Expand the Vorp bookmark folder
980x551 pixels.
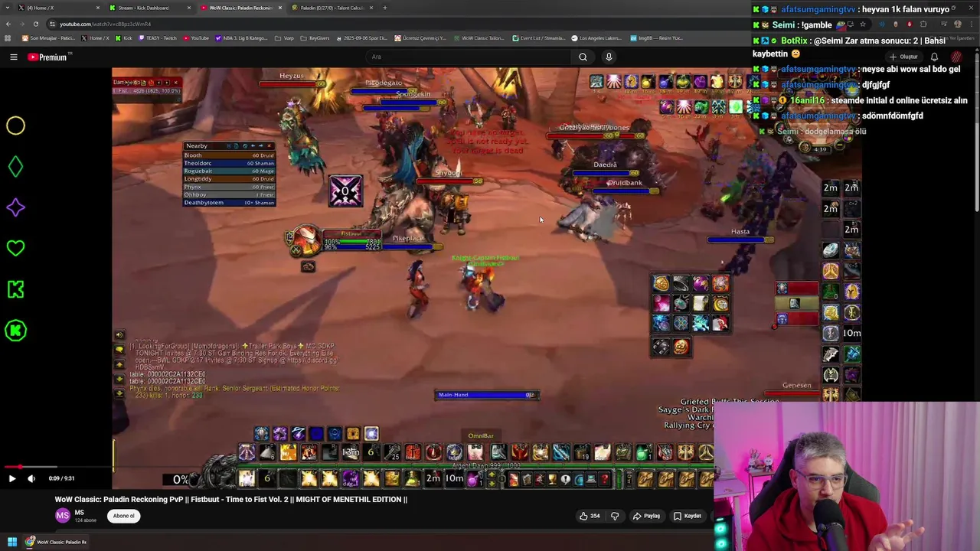pyautogui.click(x=284, y=37)
